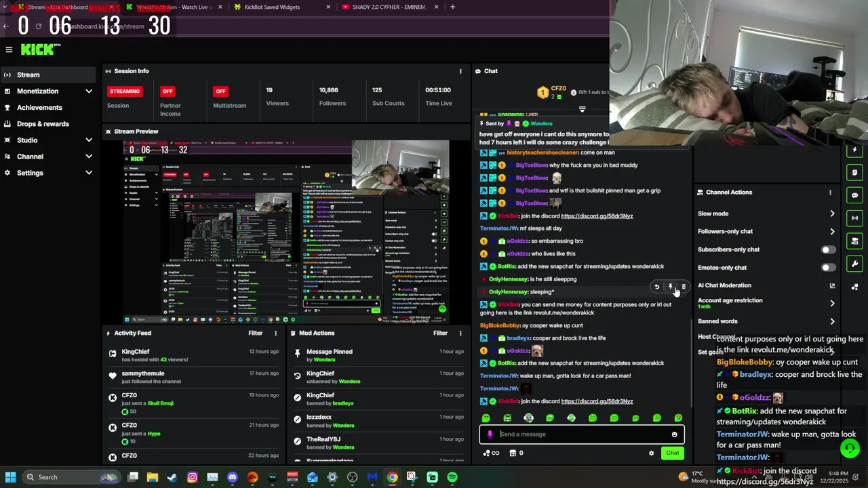
Task: Open Steam from the taskbar
Action: pyautogui.click(x=172, y=477)
